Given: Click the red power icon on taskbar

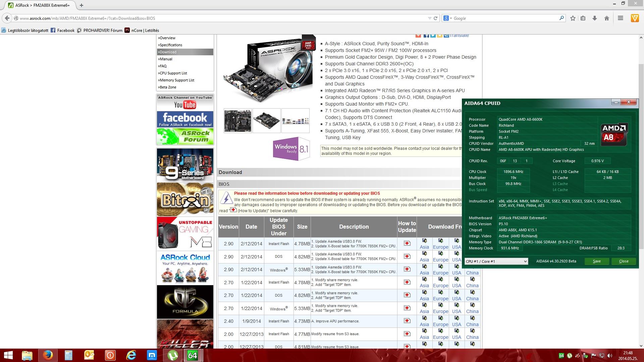Looking at the screenshot, I should (x=110, y=355).
